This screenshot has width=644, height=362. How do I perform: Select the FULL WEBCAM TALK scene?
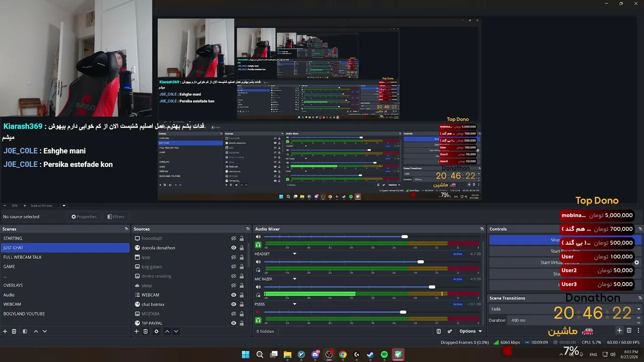pyautogui.click(x=65, y=257)
